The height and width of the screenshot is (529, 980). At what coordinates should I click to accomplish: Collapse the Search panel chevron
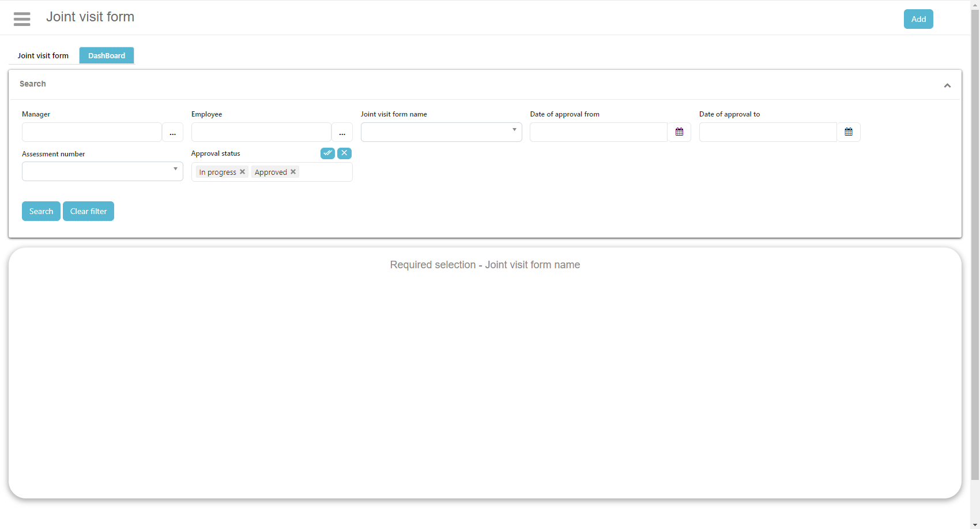click(x=947, y=85)
